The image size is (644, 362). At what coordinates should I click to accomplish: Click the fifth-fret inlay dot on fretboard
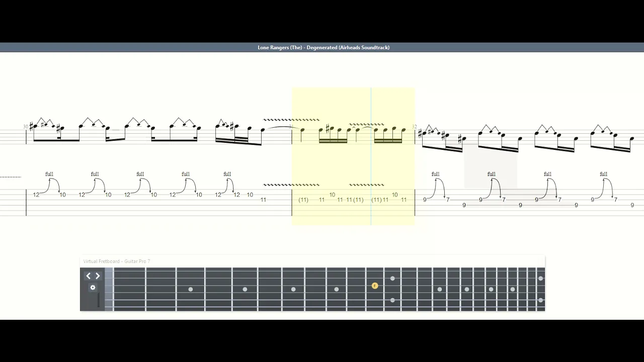(245, 289)
